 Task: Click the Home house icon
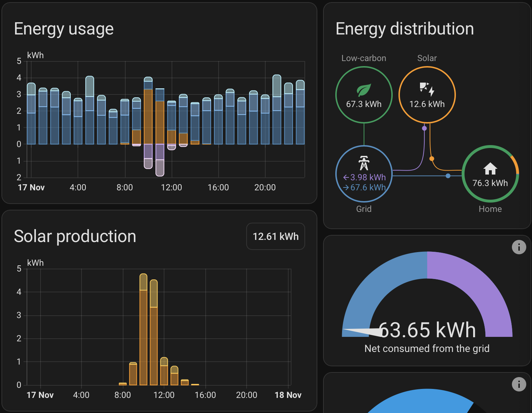(x=490, y=168)
